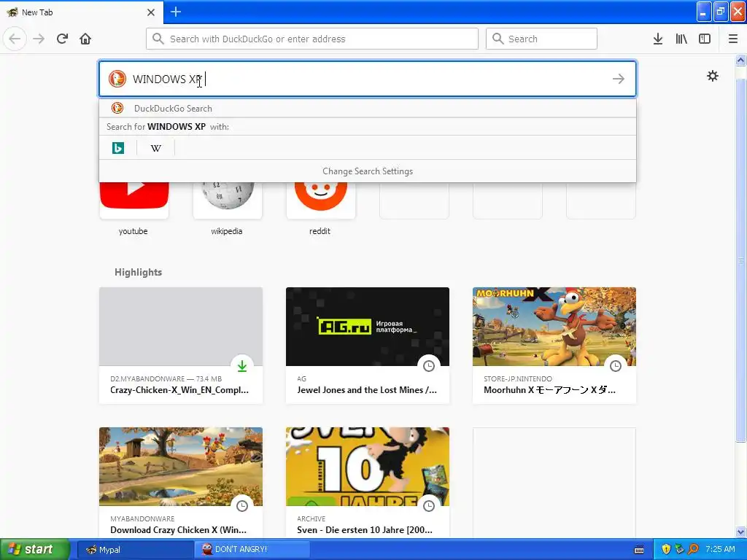Open Download Crazy Chicken X highlight
This screenshot has height=560, width=747.
click(x=181, y=482)
